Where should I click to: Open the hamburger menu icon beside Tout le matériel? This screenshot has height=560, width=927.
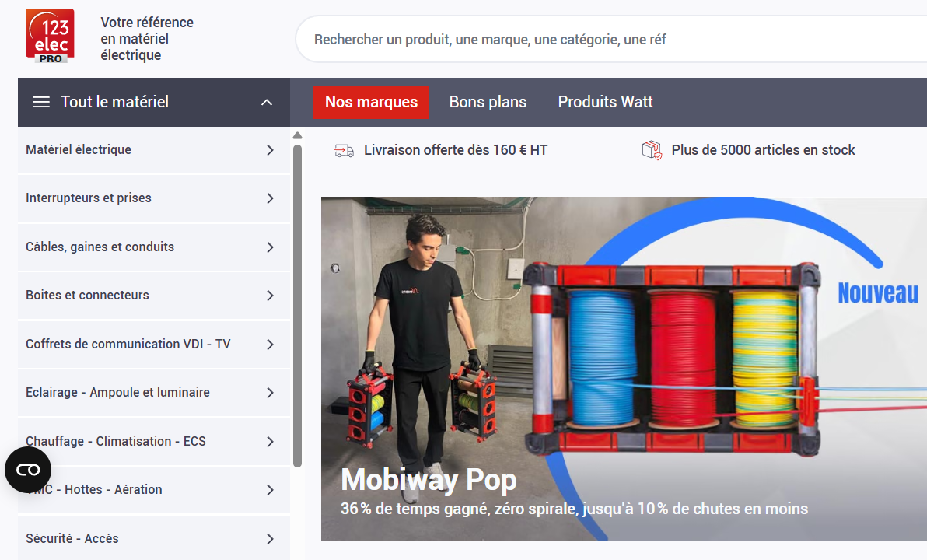[40, 103]
